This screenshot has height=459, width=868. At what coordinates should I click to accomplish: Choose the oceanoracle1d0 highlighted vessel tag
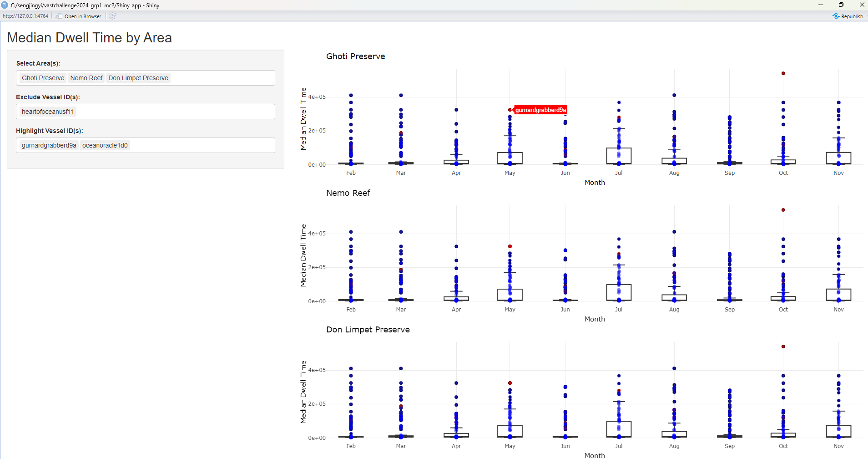pyautogui.click(x=105, y=145)
